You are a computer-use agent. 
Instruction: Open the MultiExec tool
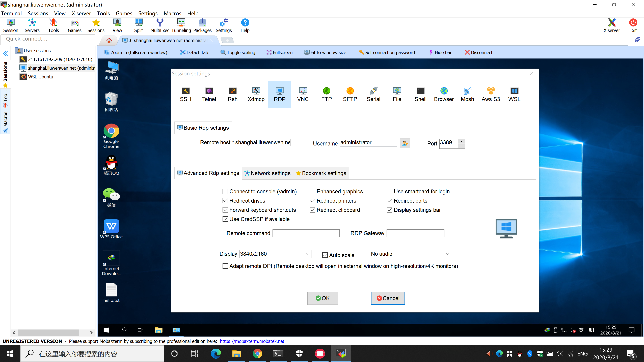pyautogui.click(x=160, y=25)
